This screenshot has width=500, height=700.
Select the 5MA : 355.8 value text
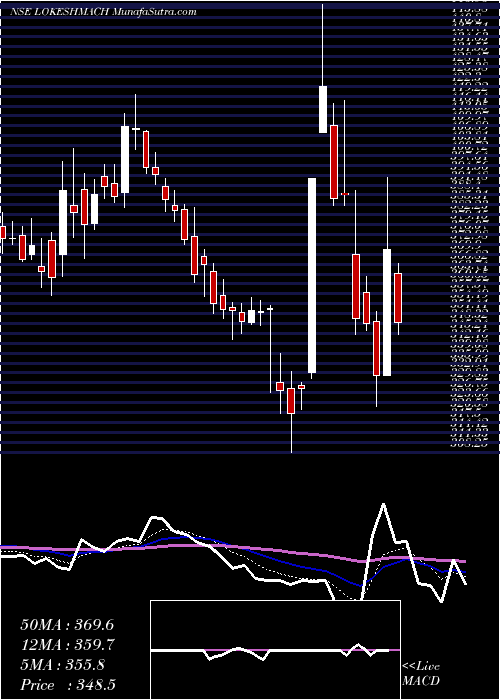tap(62, 665)
